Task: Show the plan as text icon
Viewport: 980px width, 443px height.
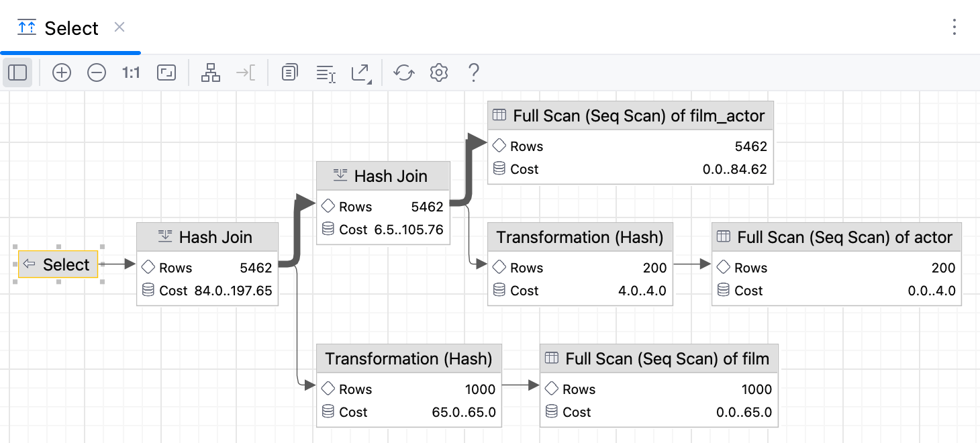Action: (325, 72)
